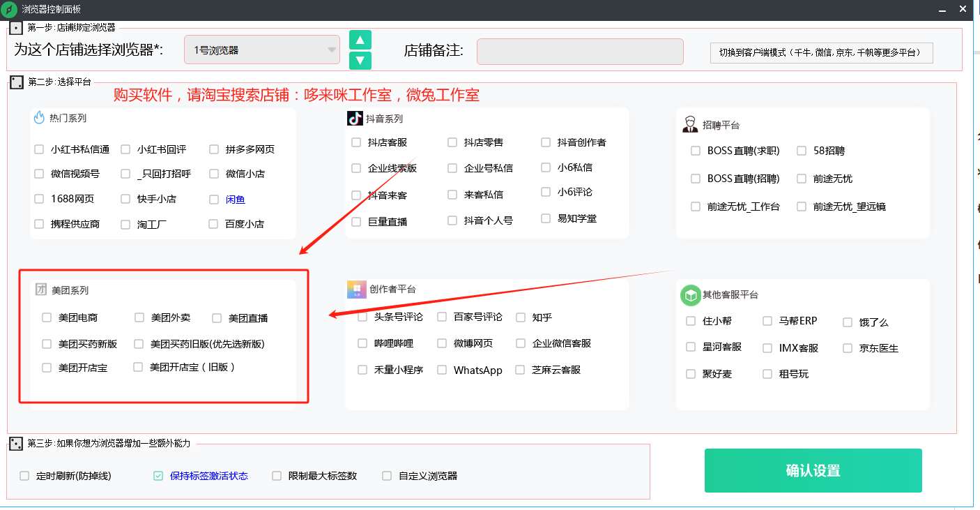The width and height of the screenshot is (980, 510).
Task: Enable the 拼多多网页 checkbox
Action: click(213, 149)
